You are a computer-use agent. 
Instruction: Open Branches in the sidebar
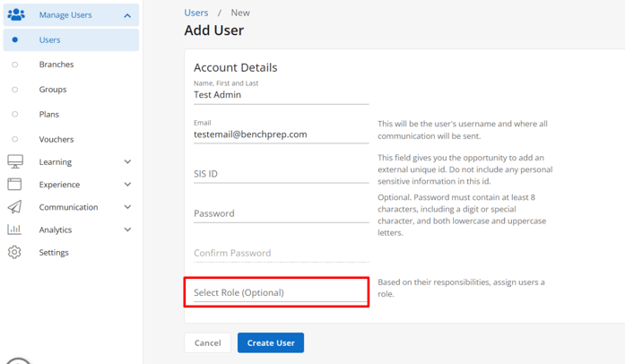coord(56,65)
